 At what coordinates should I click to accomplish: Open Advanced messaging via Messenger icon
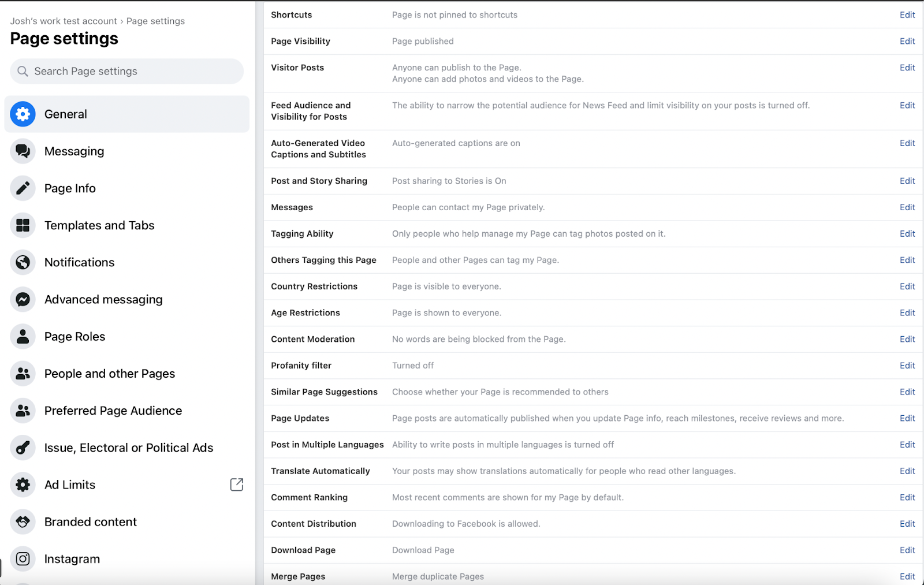(x=23, y=299)
